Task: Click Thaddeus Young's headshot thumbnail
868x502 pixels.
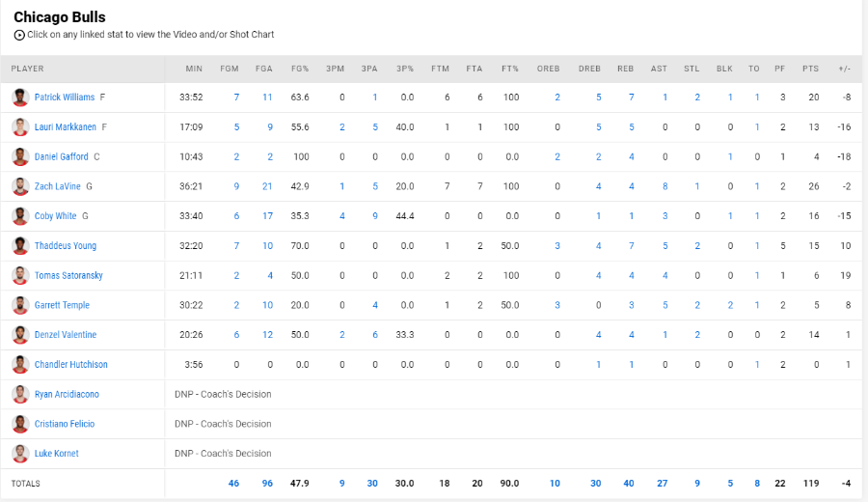Action: 20,245
